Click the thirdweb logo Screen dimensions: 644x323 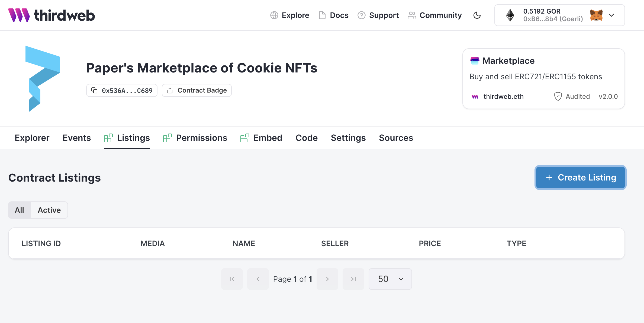[x=51, y=15]
